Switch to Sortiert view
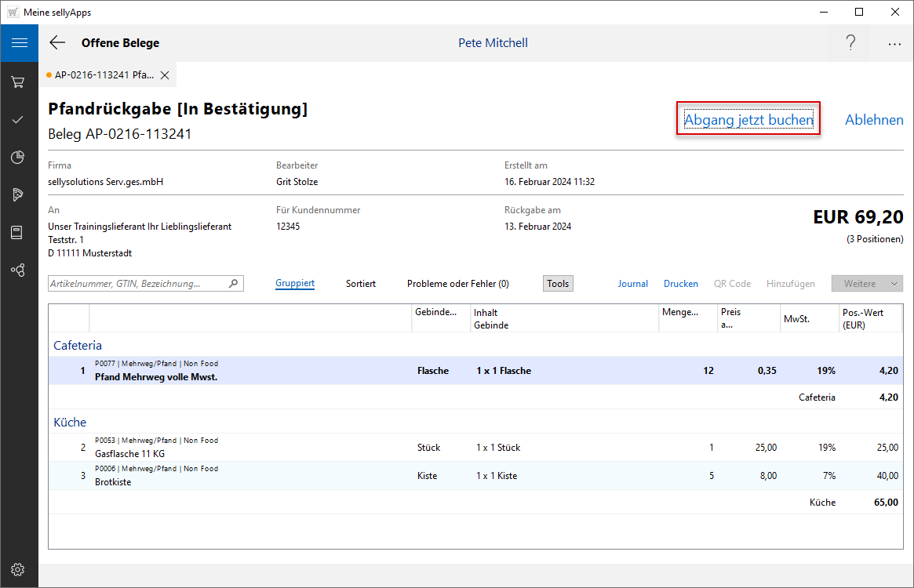 click(x=360, y=284)
